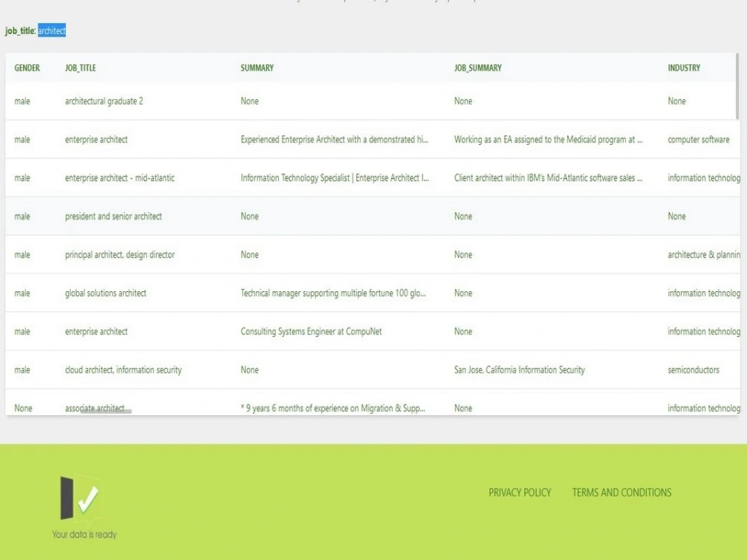Select 'principal architect, design director' cell

(x=120, y=255)
